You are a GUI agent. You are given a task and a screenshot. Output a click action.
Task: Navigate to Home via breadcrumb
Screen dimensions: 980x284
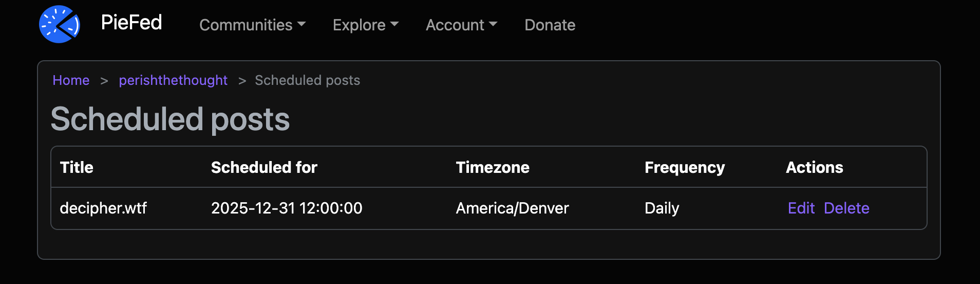click(x=71, y=80)
